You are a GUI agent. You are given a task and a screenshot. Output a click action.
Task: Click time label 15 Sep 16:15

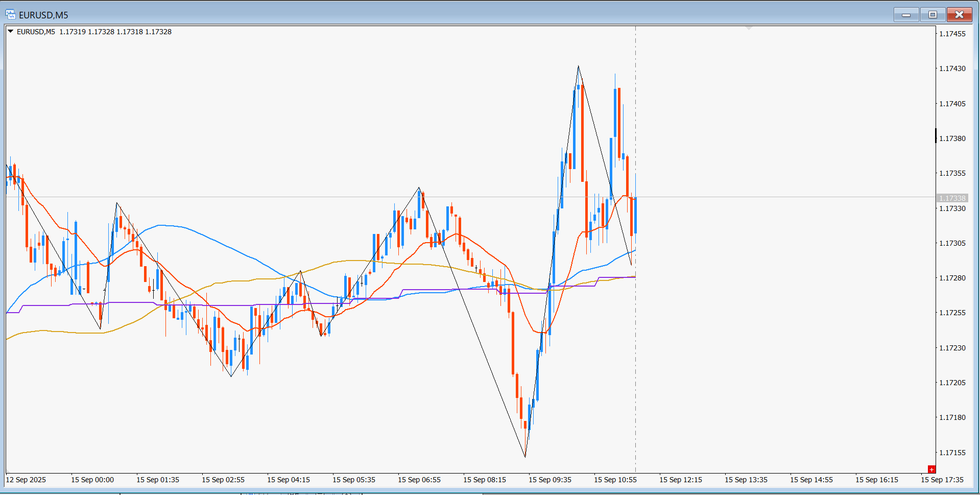(x=877, y=480)
